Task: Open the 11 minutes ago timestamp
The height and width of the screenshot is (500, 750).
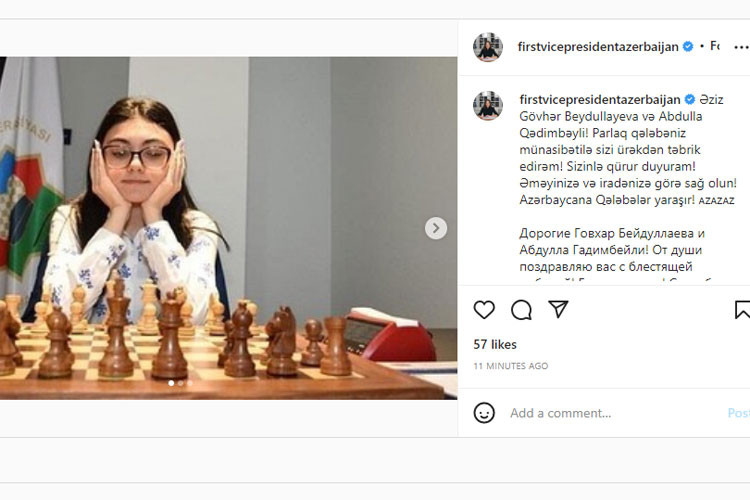Action: point(511,366)
